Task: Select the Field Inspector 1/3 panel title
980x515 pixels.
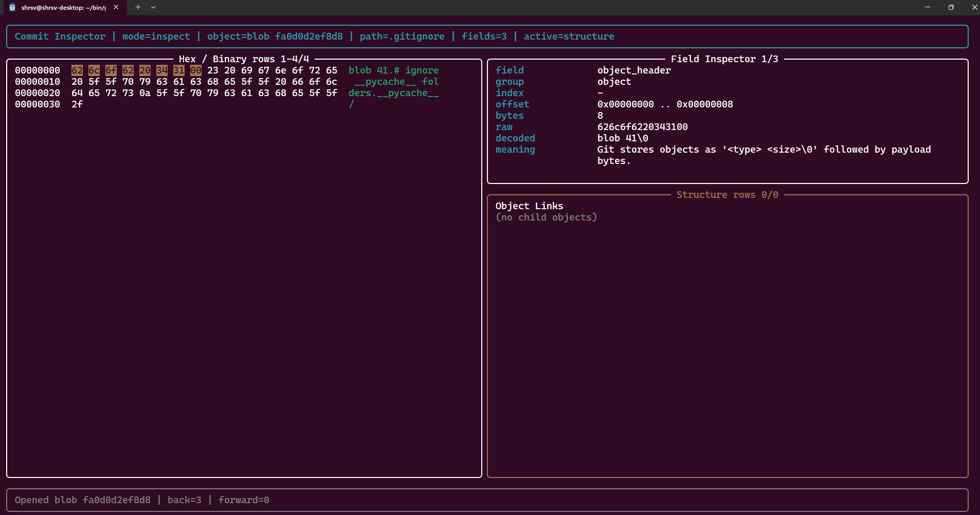Action: 724,59
